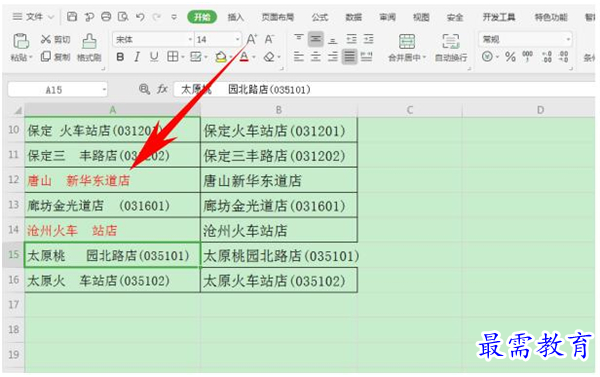The image size is (600, 377).
Task: Open the currency format dropdown arrow
Action: [x=497, y=57]
